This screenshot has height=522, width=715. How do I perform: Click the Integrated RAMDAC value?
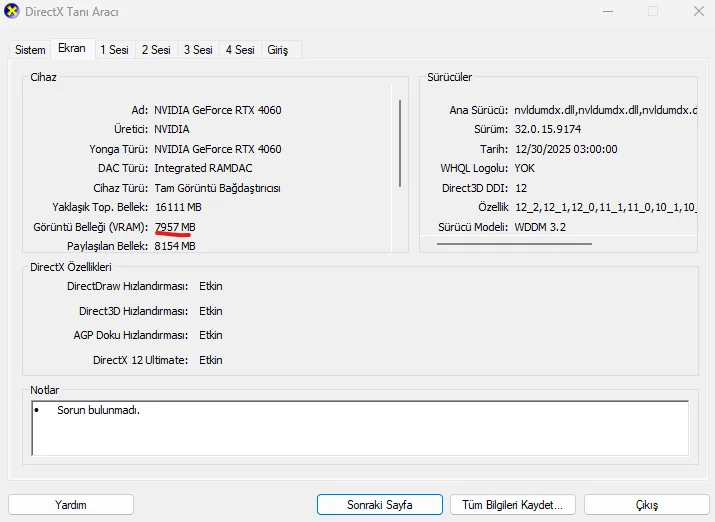[203, 168]
